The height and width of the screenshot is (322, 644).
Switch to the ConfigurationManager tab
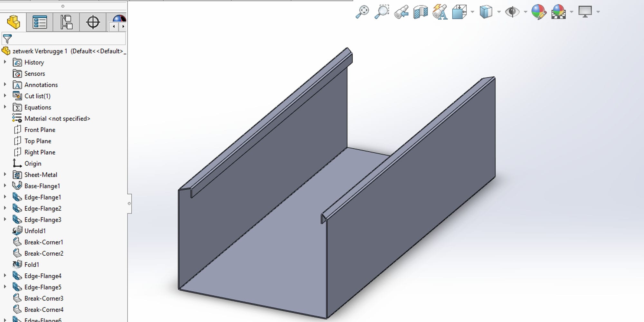coord(66,22)
